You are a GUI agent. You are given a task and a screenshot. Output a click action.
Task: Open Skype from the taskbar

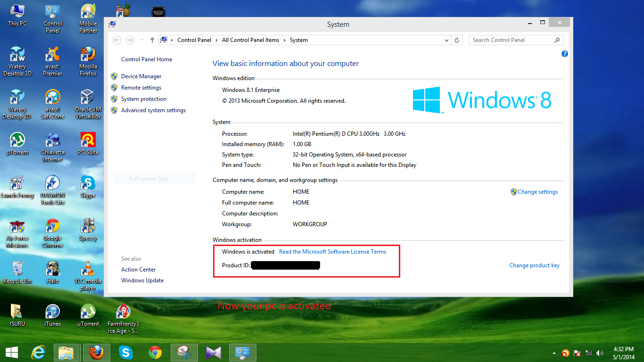point(125,352)
